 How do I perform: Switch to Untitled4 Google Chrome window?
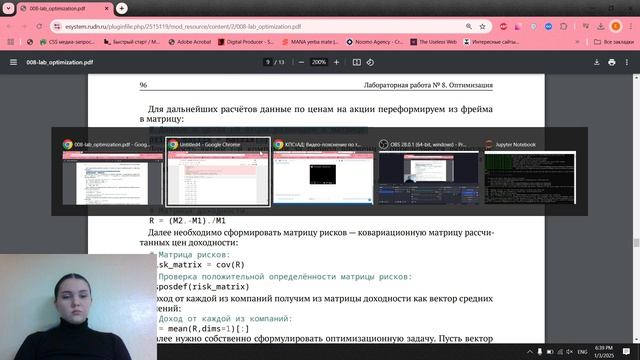coord(218,173)
